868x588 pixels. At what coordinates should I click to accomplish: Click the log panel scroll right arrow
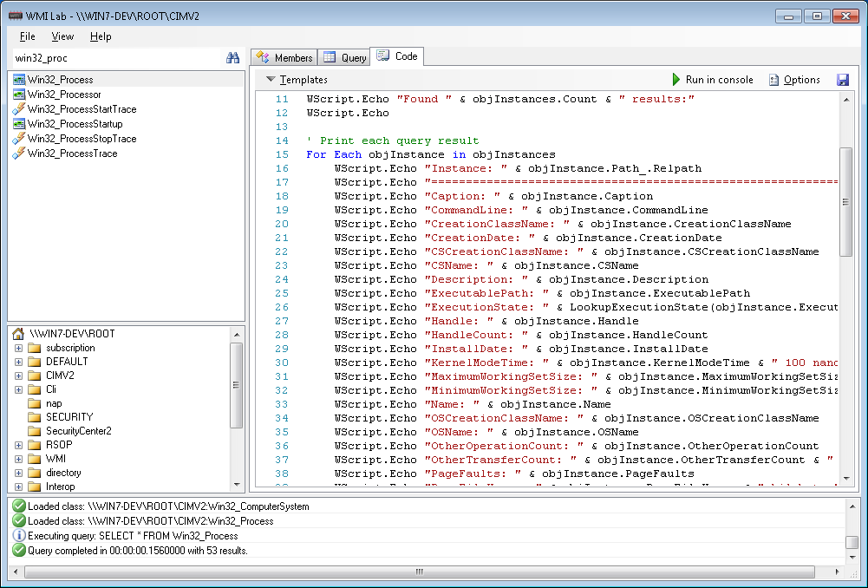[837, 572]
